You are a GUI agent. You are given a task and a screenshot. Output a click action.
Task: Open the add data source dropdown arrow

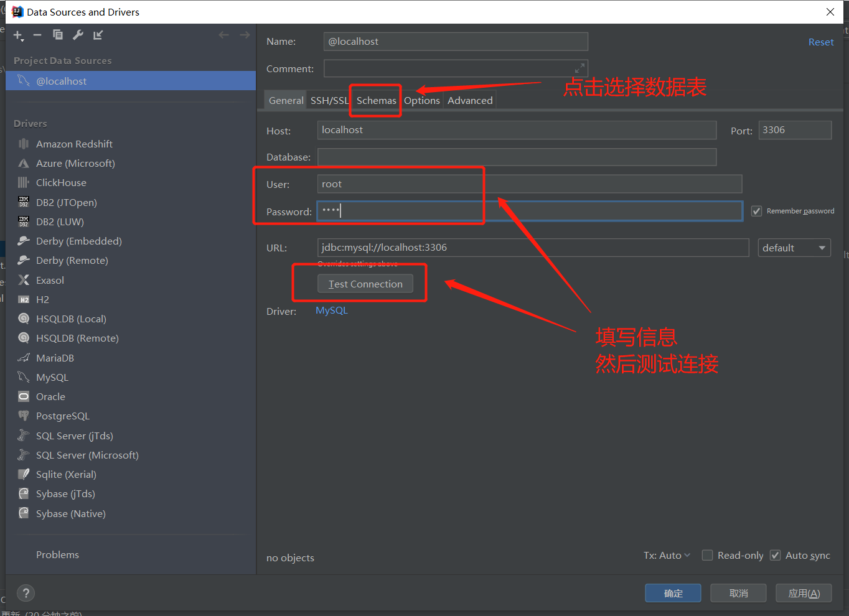(22, 40)
